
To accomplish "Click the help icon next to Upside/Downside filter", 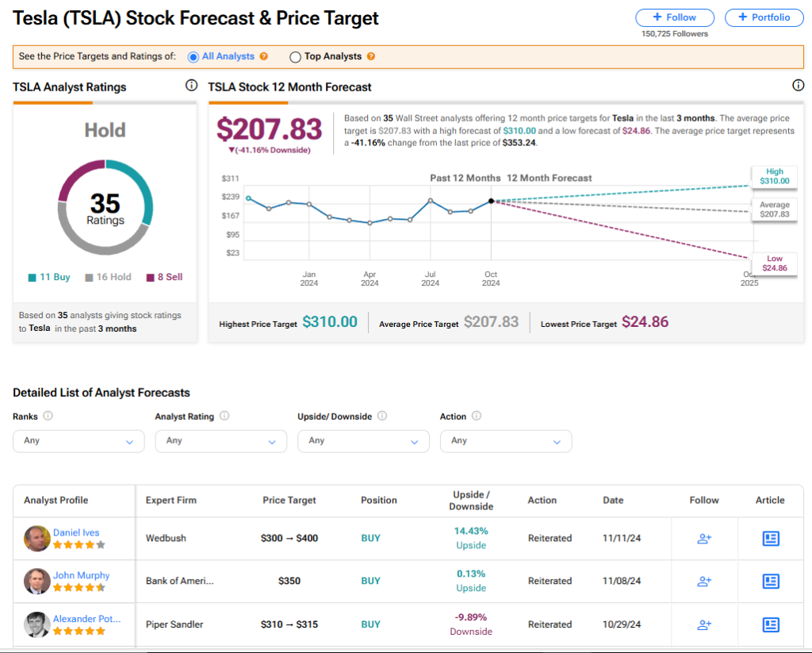I will [383, 416].
